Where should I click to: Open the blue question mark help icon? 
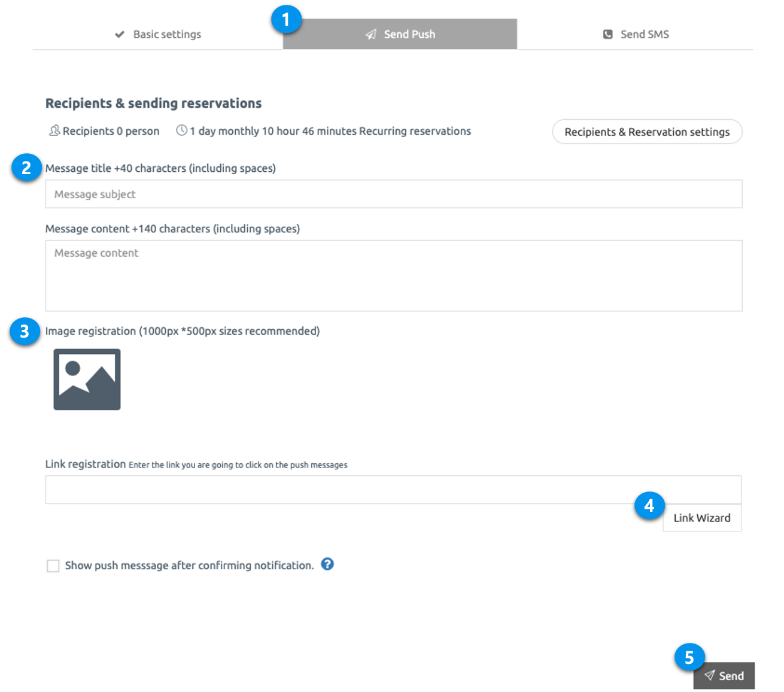(x=327, y=564)
